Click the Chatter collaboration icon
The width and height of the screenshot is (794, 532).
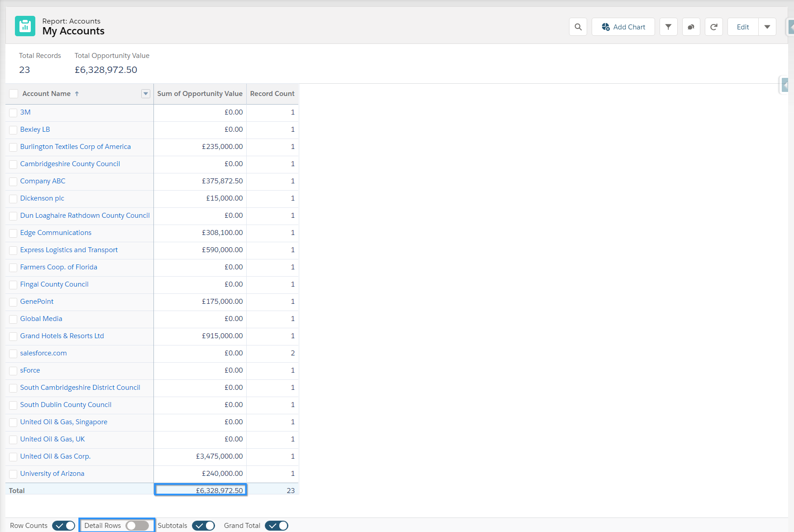(691, 27)
